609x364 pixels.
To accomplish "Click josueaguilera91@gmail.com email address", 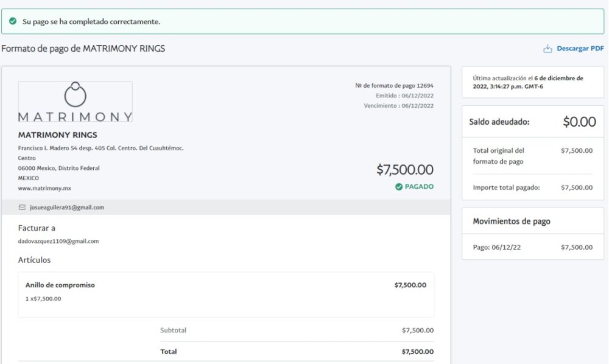I will pyautogui.click(x=67, y=207).
